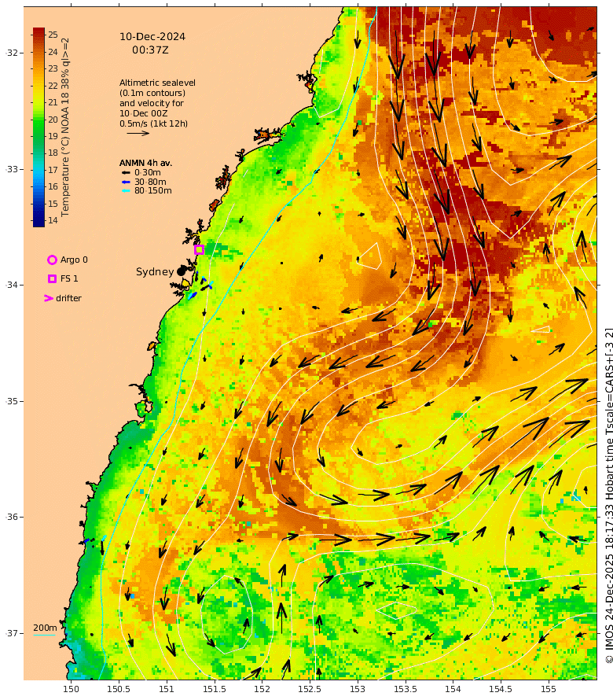Click the '80-150m' legend label
This screenshot has width=613, height=700.
pos(153,190)
